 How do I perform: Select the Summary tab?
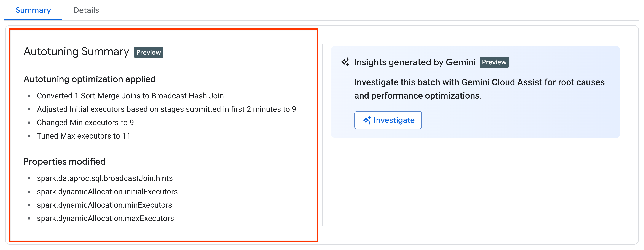click(33, 10)
